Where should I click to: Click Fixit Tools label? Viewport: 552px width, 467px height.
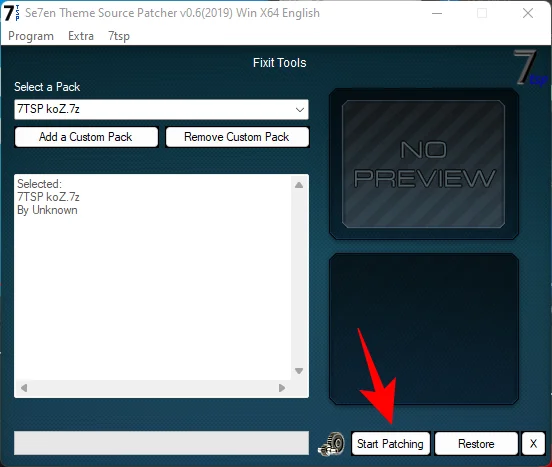(280, 63)
